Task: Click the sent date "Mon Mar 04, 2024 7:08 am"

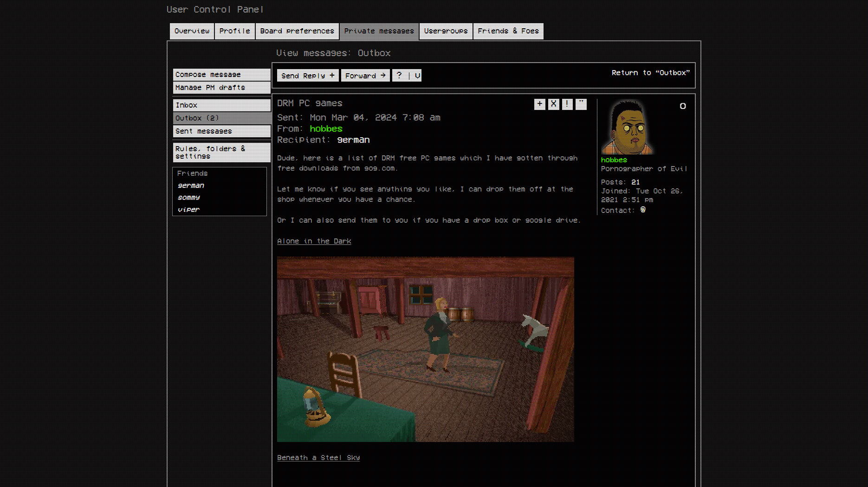Action: [375, 118]
